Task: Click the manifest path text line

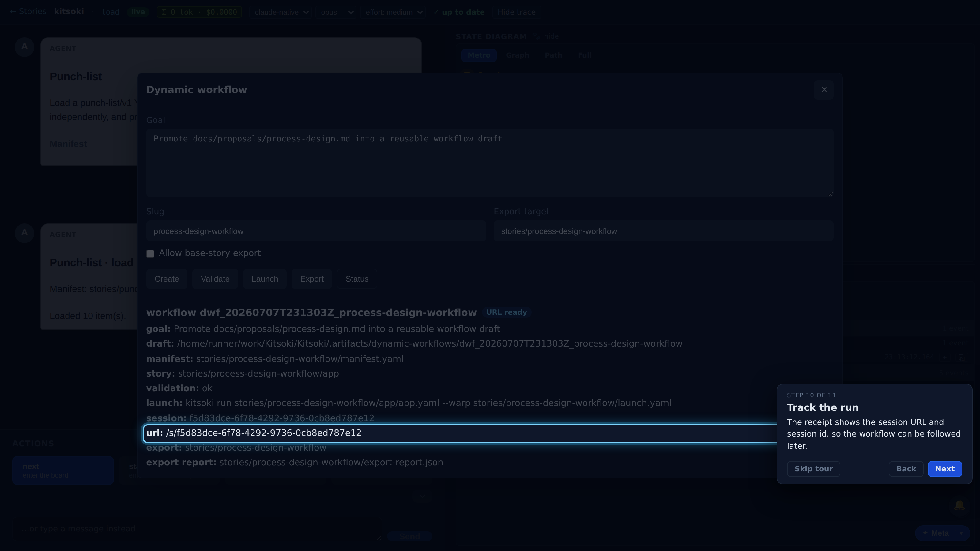Action: point(275,359)
